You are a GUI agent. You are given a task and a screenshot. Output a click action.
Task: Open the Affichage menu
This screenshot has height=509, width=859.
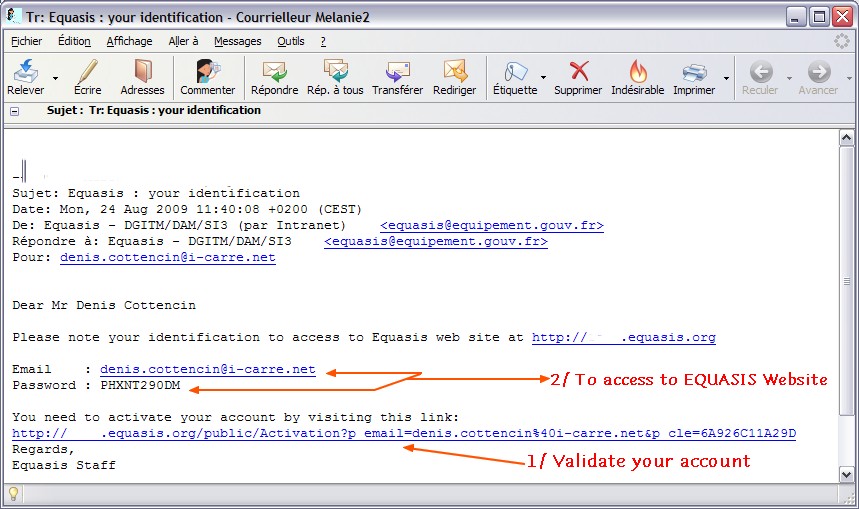pos(129,41)
